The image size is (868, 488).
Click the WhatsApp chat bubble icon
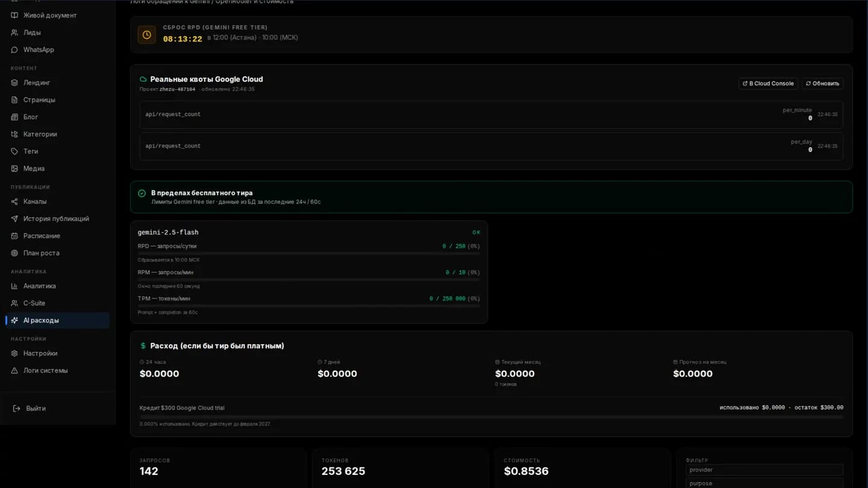(x=14, y=49)
